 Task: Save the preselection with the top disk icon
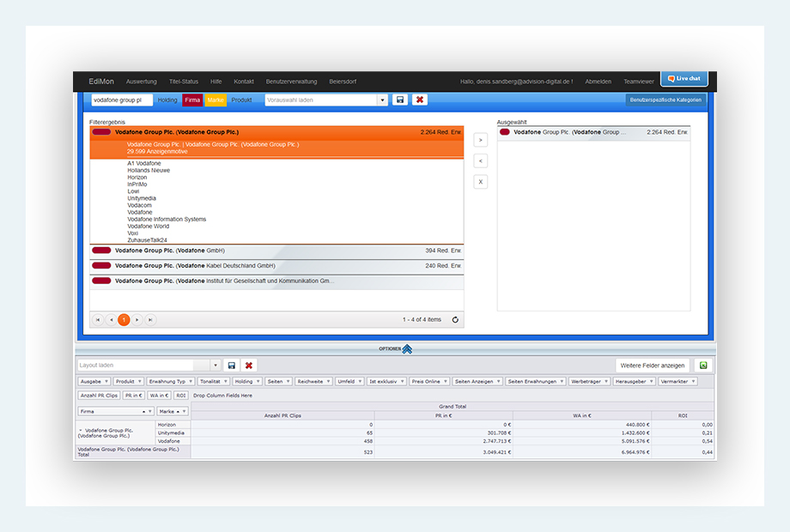click(400, 100)
